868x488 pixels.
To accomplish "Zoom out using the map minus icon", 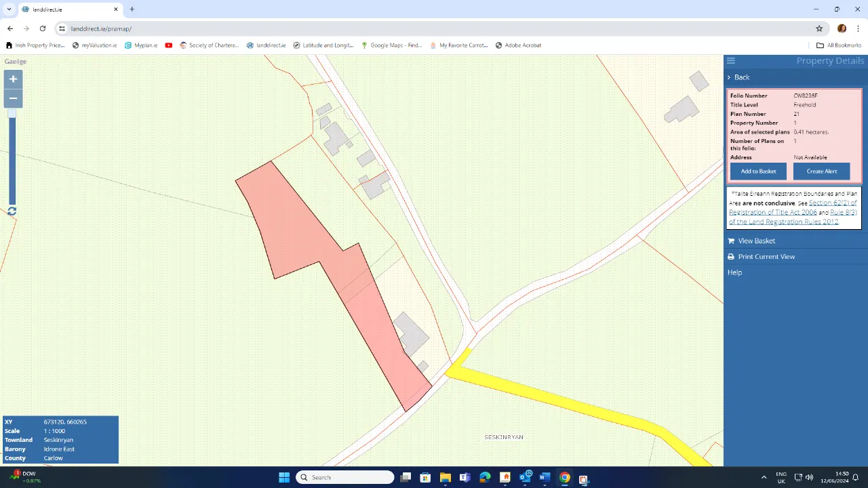I will click(x=12, y=98).
